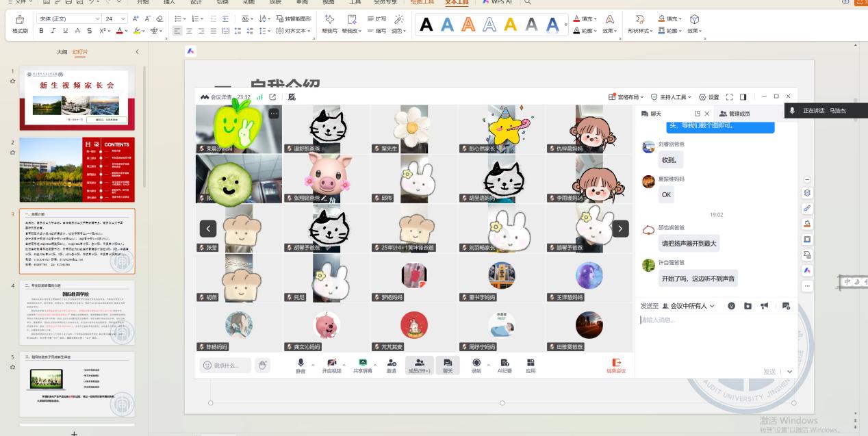Expand 宫格布局 layout dropdown
This screenshot has width=868, height=436.
626,97
